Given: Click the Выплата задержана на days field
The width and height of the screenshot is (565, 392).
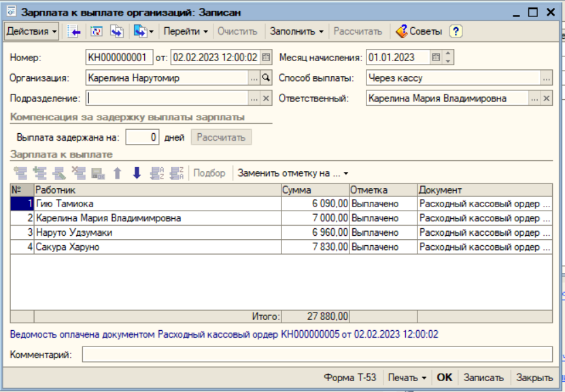Looking at the screenshot, I should tap(142, 137).
